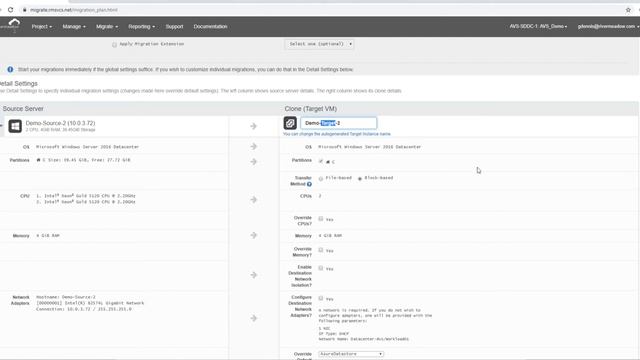
Task: Click the Windows icon beside Demo-Source-2
Action: click(x=15, y=126)
